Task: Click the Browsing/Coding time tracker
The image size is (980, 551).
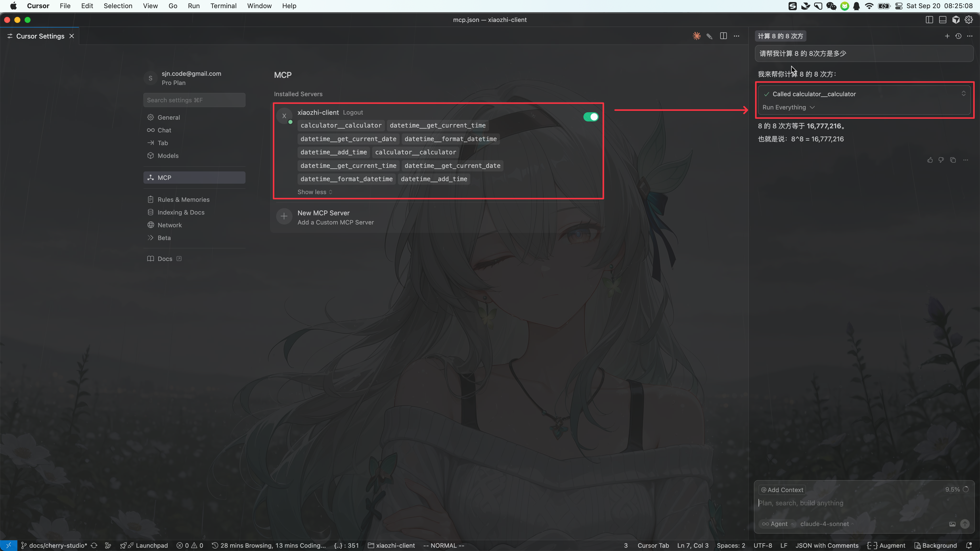Action: tap(269, 546)
